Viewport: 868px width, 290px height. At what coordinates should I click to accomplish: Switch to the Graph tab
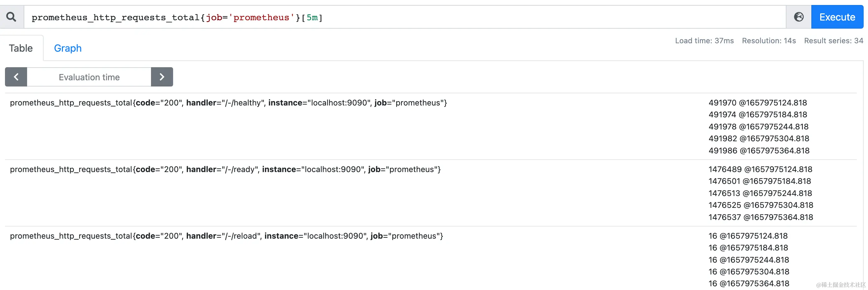click(68, 48)
